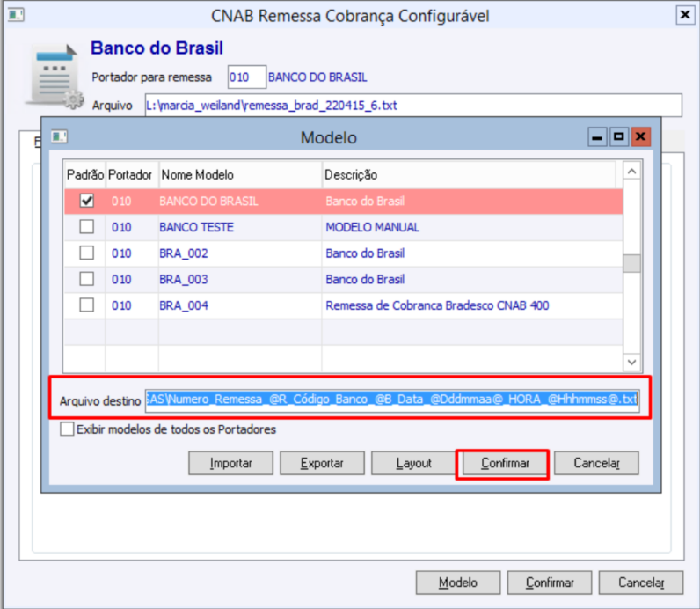Check Padrão box for BRA_004 row
This screenshot has width=700, height=609.
[86, 305]
